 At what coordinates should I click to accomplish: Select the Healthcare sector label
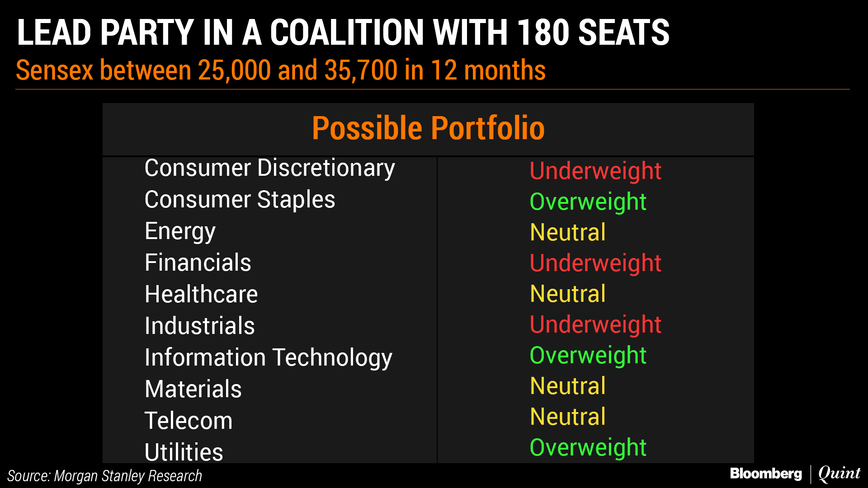coord(201,294)
